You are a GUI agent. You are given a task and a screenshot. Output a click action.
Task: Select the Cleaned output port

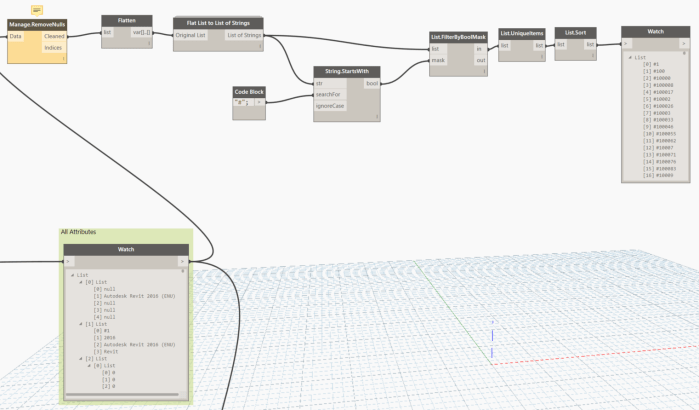pyautogui.click(x=54, y=35)
